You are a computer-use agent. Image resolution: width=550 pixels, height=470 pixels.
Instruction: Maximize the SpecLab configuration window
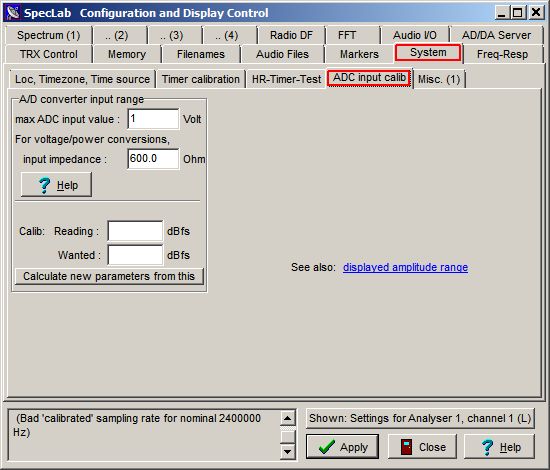518,13
